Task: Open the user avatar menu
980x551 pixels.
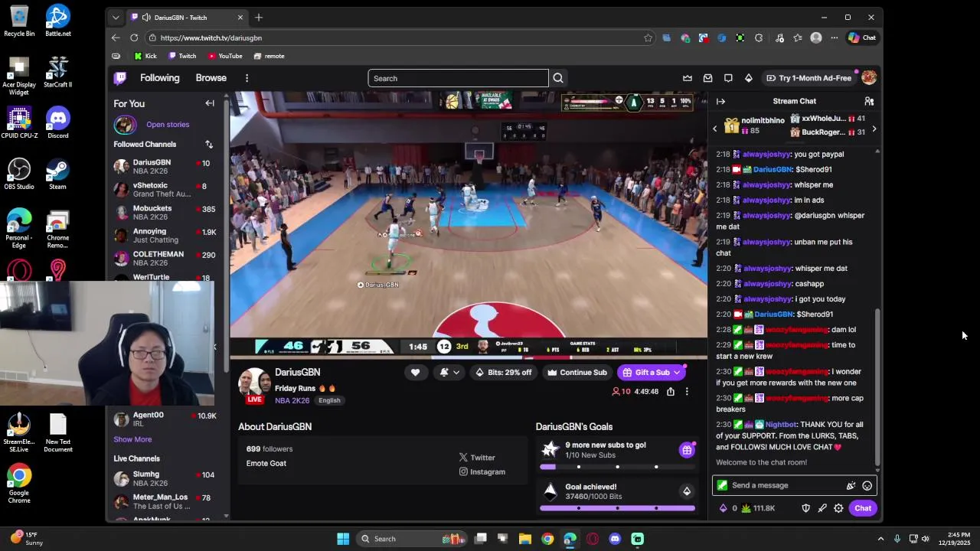Action: click(868, 77)
